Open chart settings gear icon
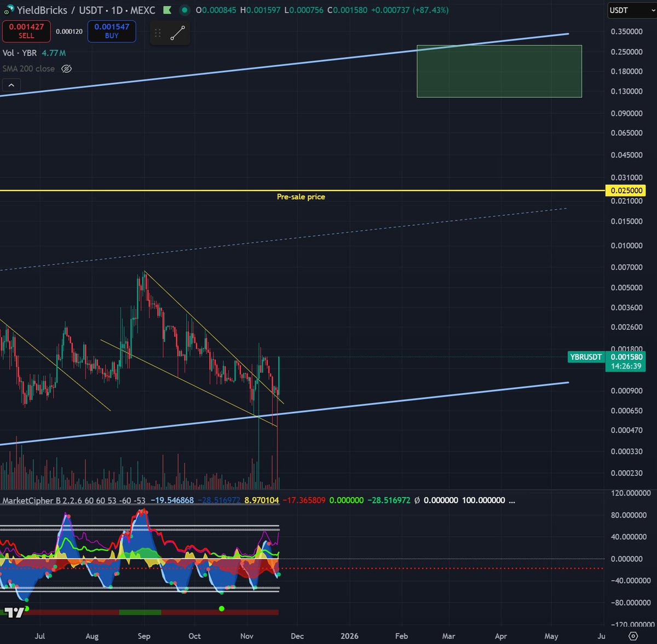Screen dimensions: 657x644 coord(633,636)
